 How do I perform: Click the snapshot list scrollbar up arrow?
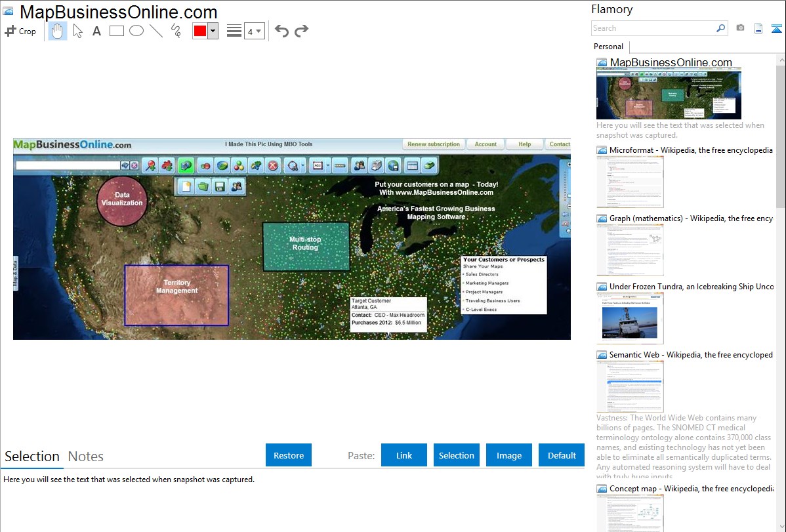(781, 60)
